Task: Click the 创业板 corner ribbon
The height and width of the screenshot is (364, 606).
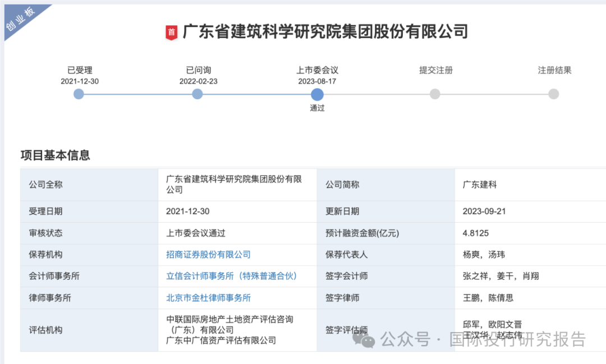Action: pos(21,19)
